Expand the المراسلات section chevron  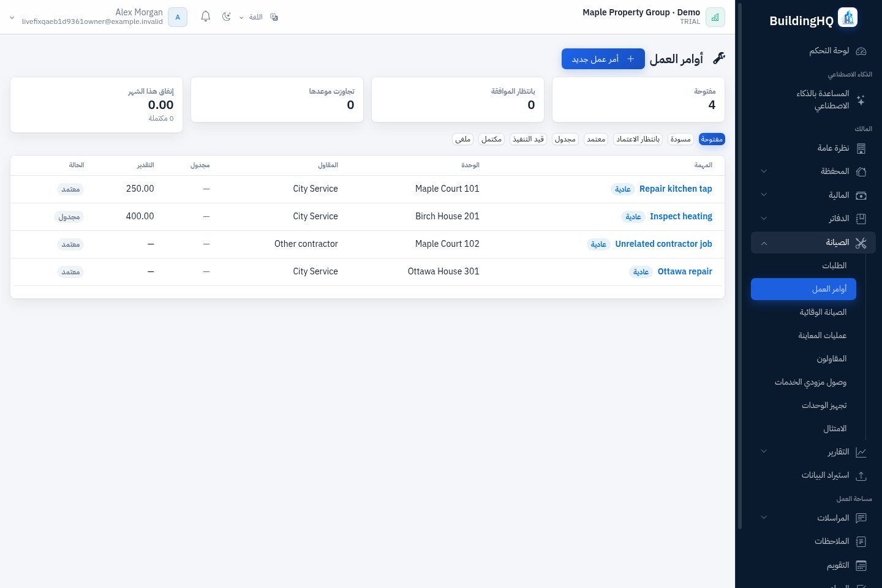tap(764, 518)
